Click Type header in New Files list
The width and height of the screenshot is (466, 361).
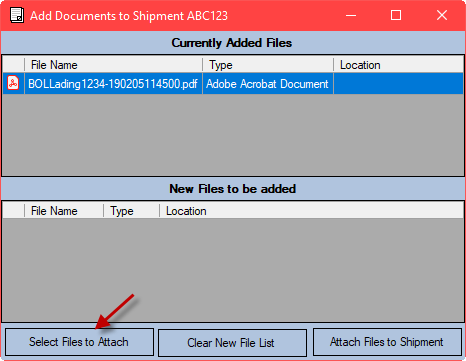pyautogui.click(x=131, y=211)
